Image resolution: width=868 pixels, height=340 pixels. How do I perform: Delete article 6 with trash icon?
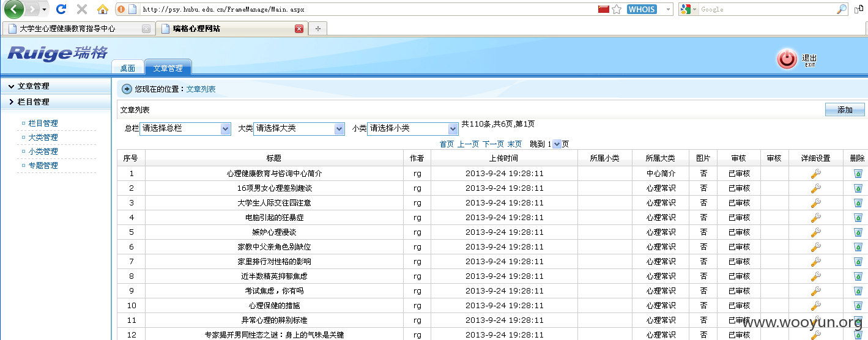click(x=858, y=247)
